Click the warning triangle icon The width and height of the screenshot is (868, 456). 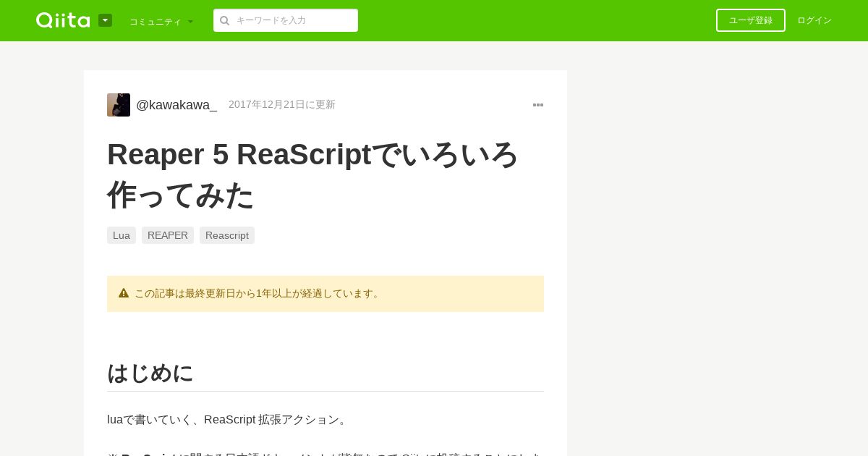click(124, 293)
